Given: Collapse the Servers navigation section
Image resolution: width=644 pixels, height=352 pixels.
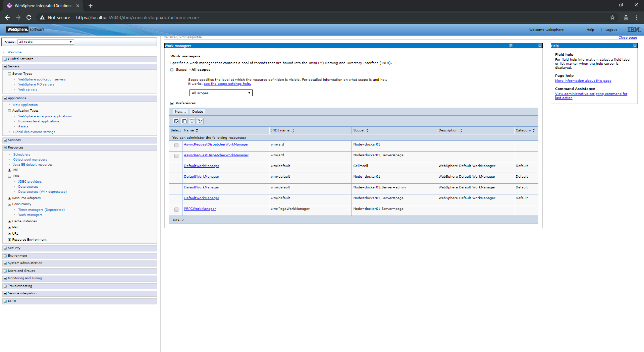Looking at the screenshot, I should tap(5, 66).
